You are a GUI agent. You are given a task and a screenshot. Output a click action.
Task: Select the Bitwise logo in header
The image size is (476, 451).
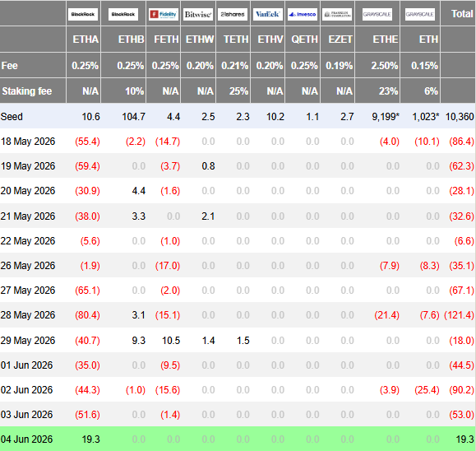(198, 14)
